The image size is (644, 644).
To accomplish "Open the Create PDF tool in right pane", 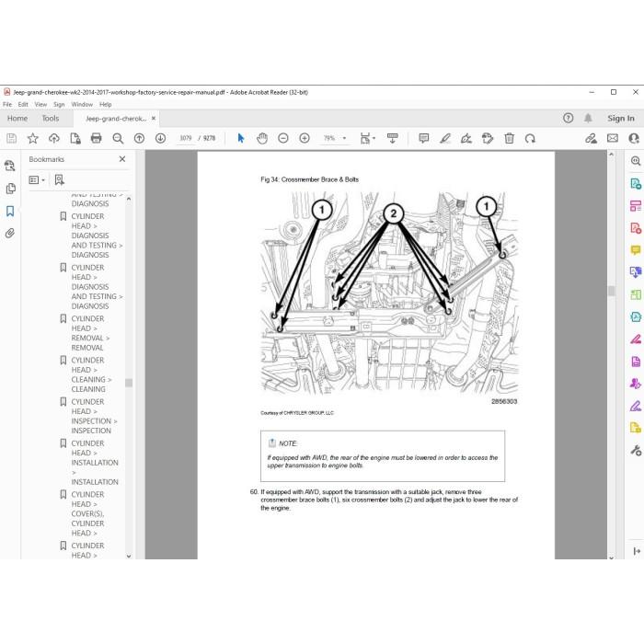I will pyautogui.click(x=636, y=228).
